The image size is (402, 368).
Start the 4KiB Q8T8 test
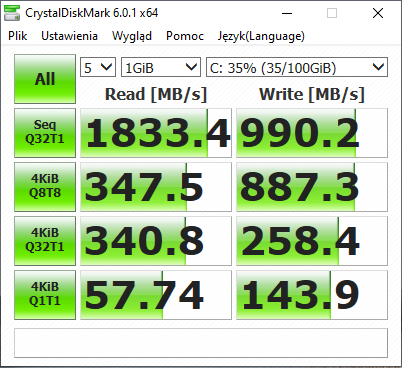45,187
